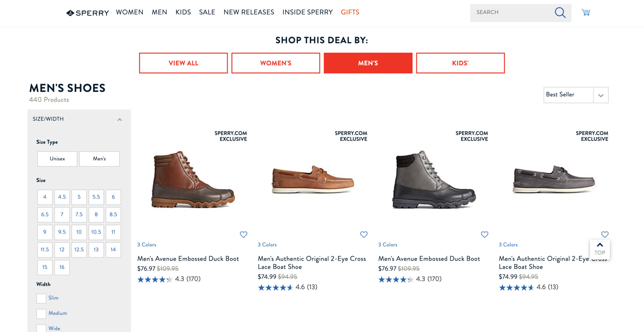Open the shopping cart

tap(586, 12)
